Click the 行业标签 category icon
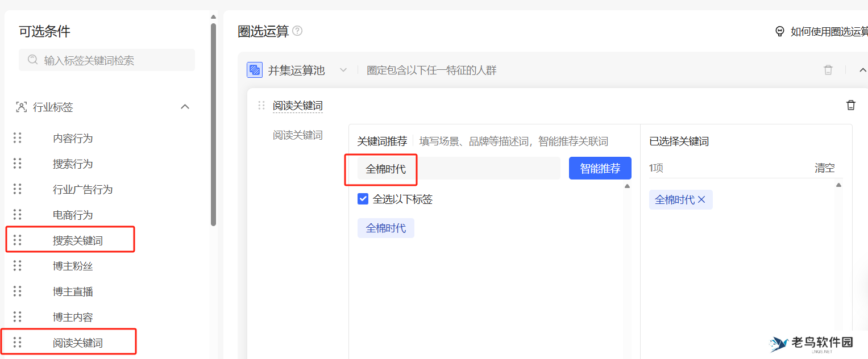The width and height of the screenshot is (868, 359). [x=21, y=107]
